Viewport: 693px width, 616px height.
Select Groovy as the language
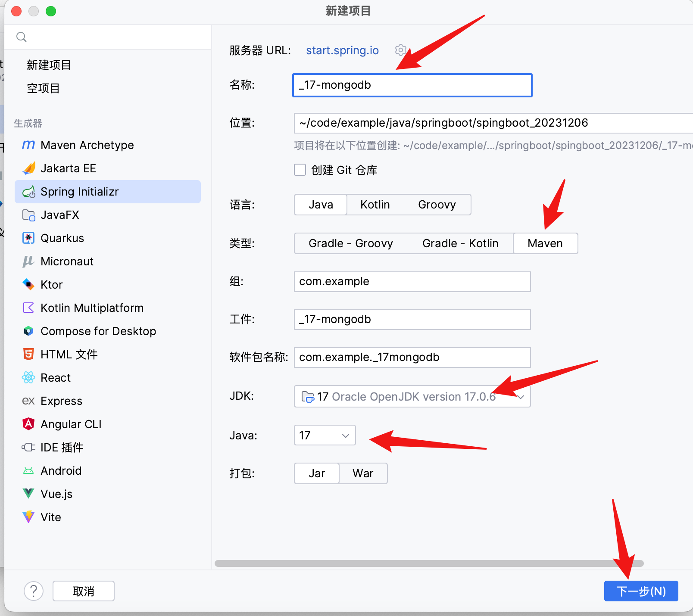pyautogui.click(x=437, y=205)
